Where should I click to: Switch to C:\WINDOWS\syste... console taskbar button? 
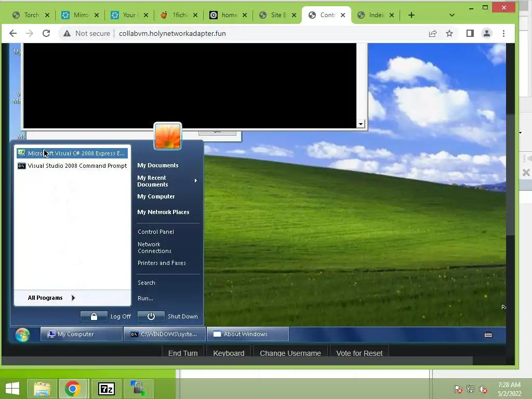tap(165, 334)
